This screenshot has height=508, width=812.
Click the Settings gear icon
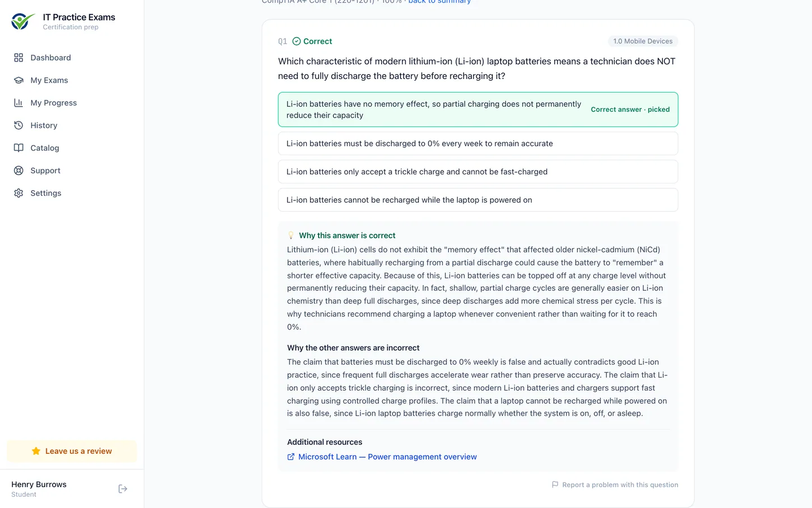[x=19, y=193]
